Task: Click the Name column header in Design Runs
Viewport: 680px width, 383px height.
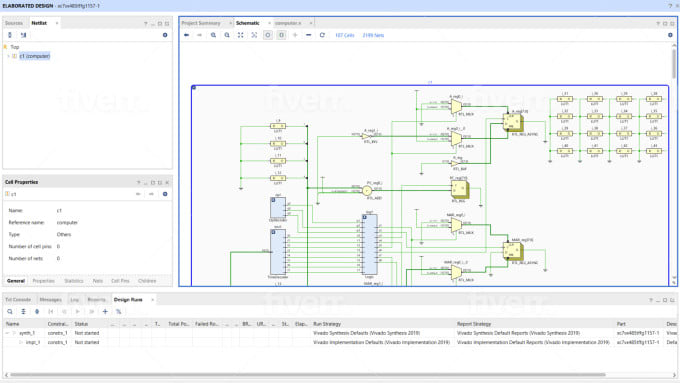Action: 13,324
